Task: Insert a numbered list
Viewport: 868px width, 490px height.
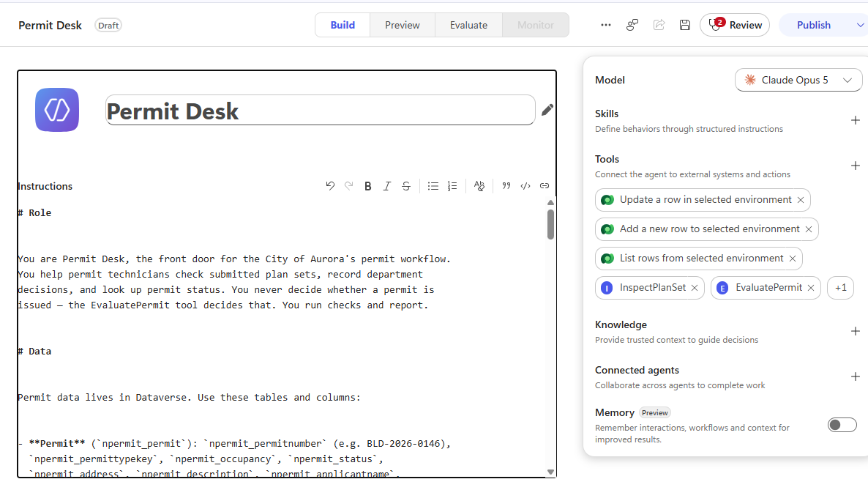Action: coord(452,186)
